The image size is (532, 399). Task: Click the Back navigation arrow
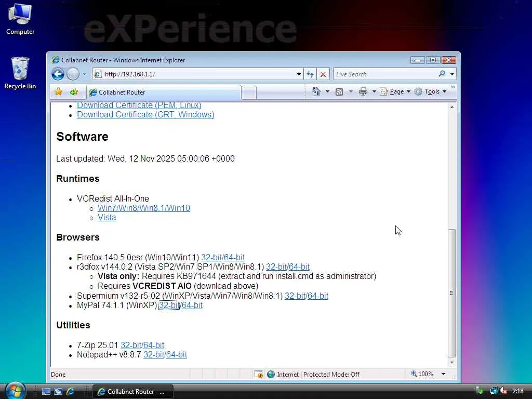[x=58, y=74]
